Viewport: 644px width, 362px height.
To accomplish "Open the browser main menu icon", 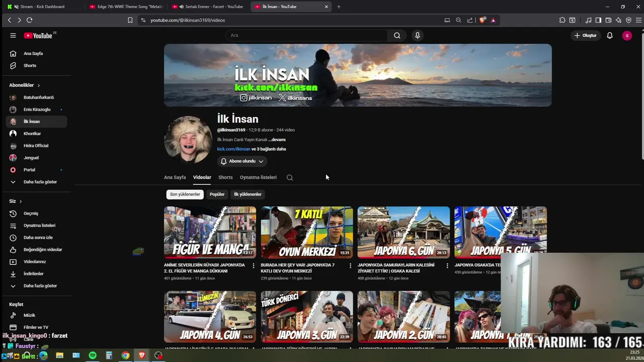I will (x=638, y=20).
